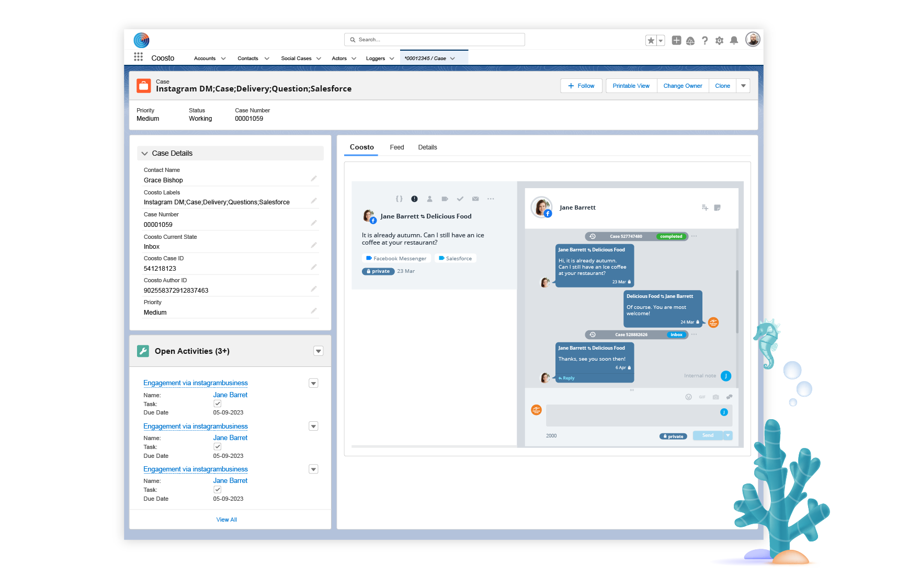Switch to the Feed tab

pos(397,147)
